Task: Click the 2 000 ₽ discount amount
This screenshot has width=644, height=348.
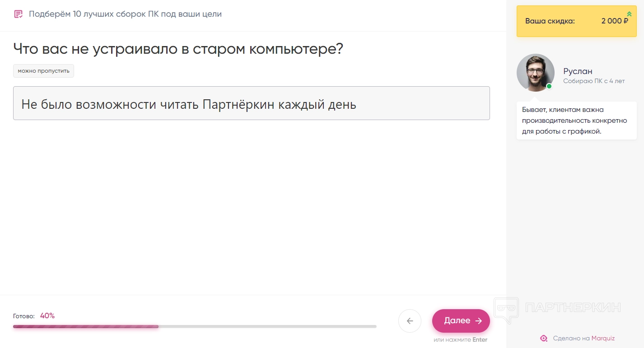Action: point(614,21)
